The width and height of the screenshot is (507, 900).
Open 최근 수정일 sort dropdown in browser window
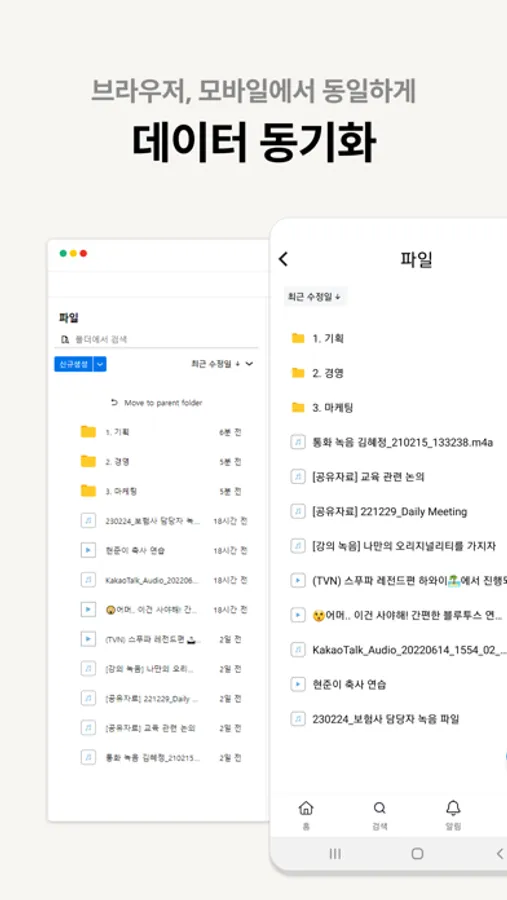point(222,364)
